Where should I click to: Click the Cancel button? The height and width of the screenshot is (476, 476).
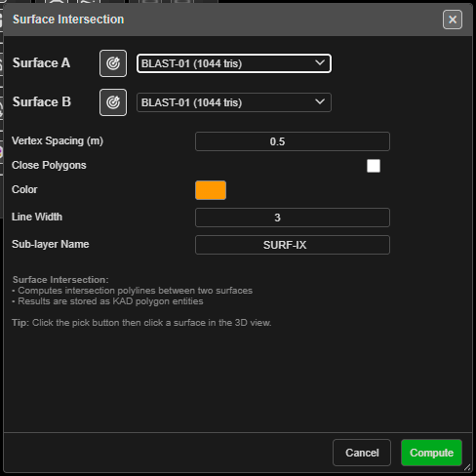362,453
